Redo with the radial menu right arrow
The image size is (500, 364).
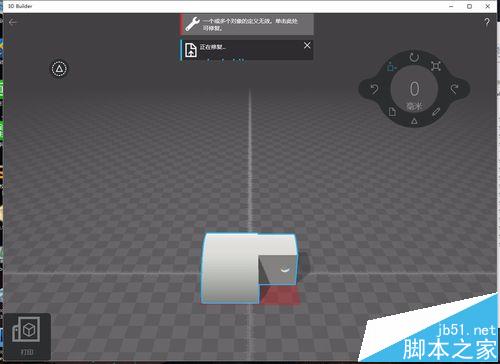[x=454, y=89]
